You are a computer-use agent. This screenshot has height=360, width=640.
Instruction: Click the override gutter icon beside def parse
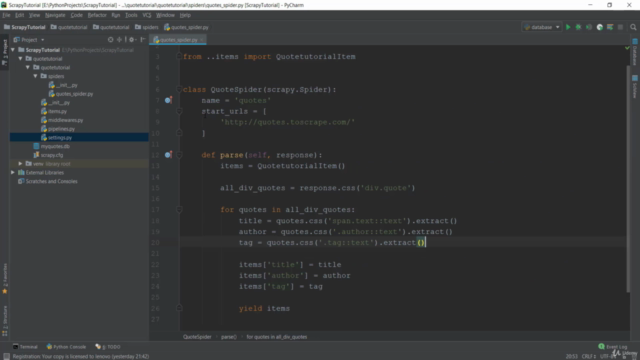point(168,155)
